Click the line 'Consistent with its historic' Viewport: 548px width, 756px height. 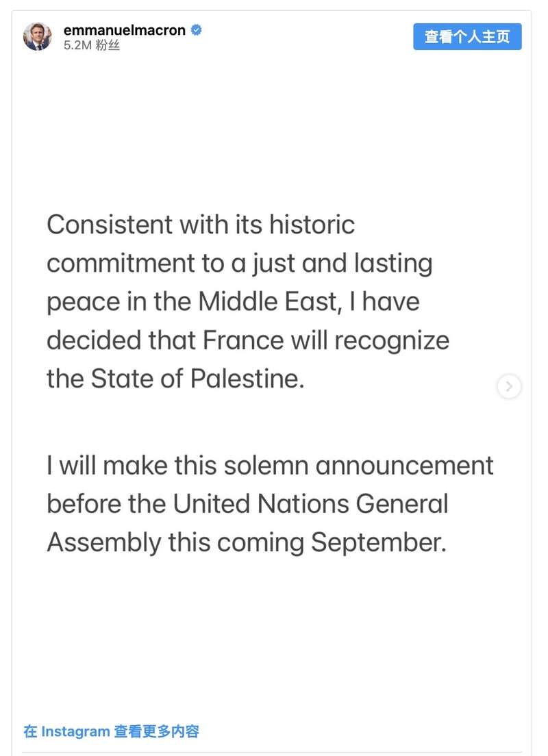pos(201,225)
